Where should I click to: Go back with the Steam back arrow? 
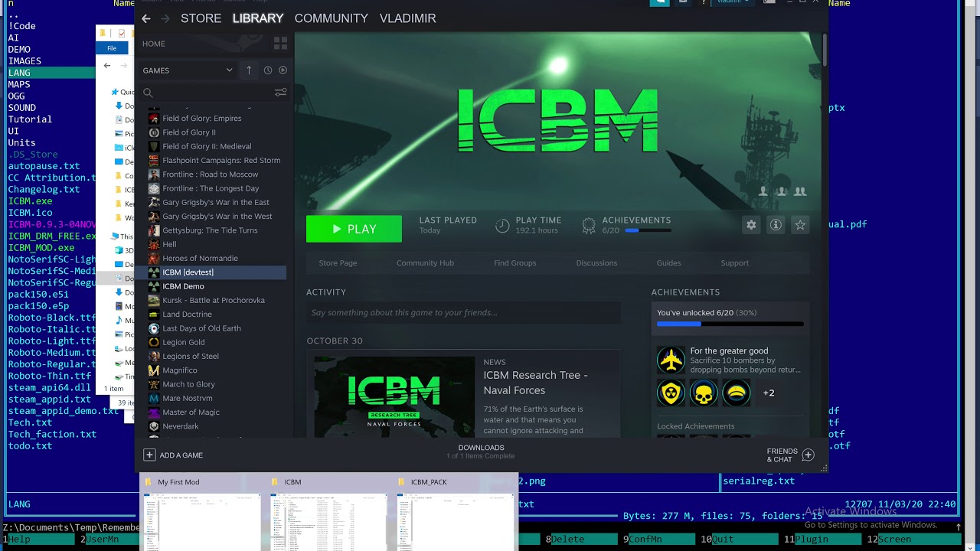[146, 18]
